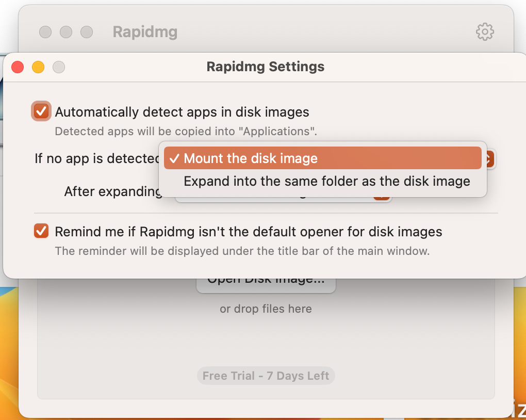Close the Rapidmg Settings window
Image resolution: width=526 pixels, height=420 pixels.
point(18,67)
